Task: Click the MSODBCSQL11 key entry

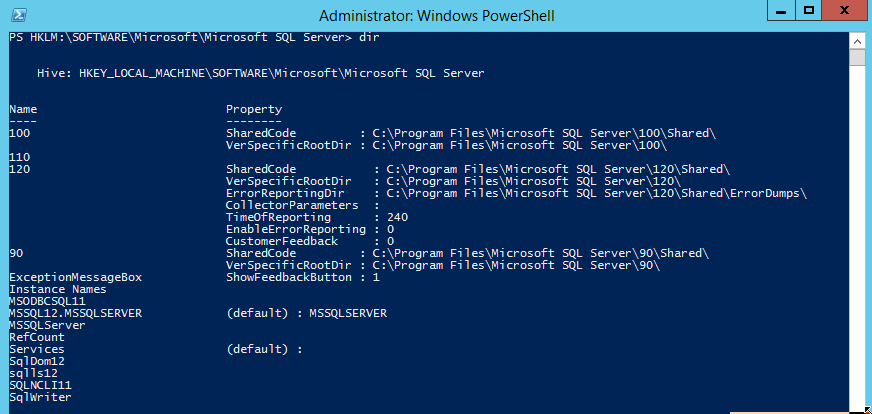Action: pyautogui.click(x=47, y=301)
